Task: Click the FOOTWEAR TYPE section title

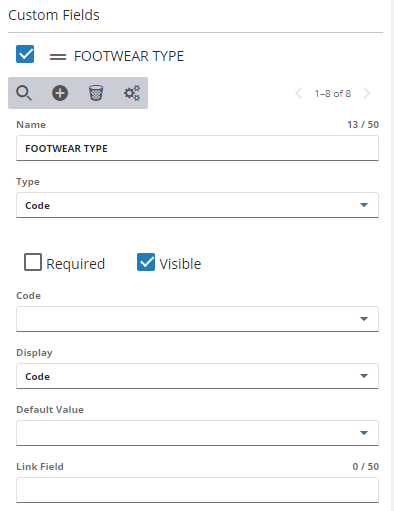Action: point(129,56)
